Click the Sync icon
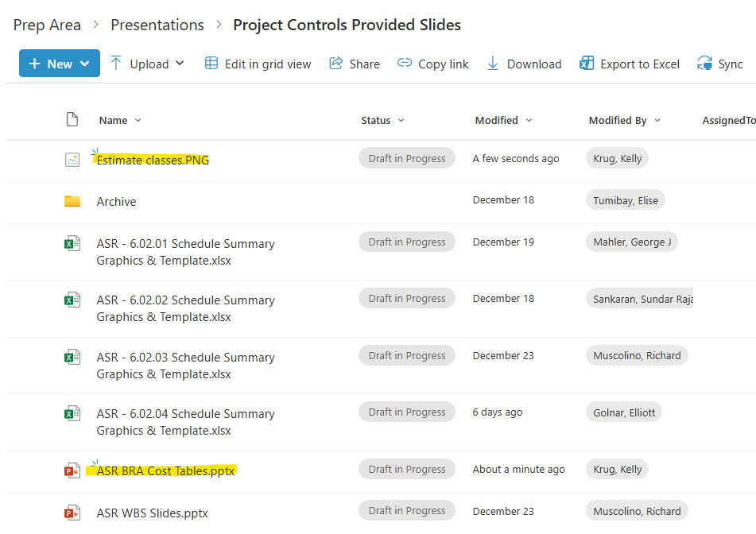 pyautogui.click(x=704, y=64)
